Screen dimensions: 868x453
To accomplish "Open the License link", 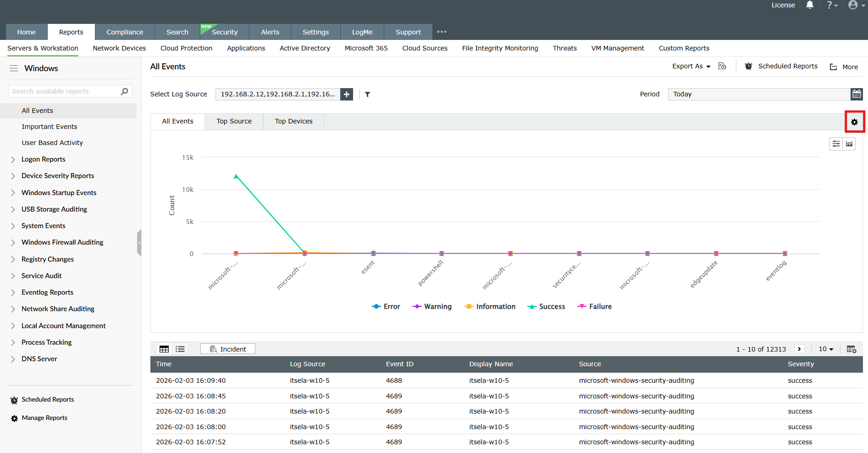I will click(783, 5).
